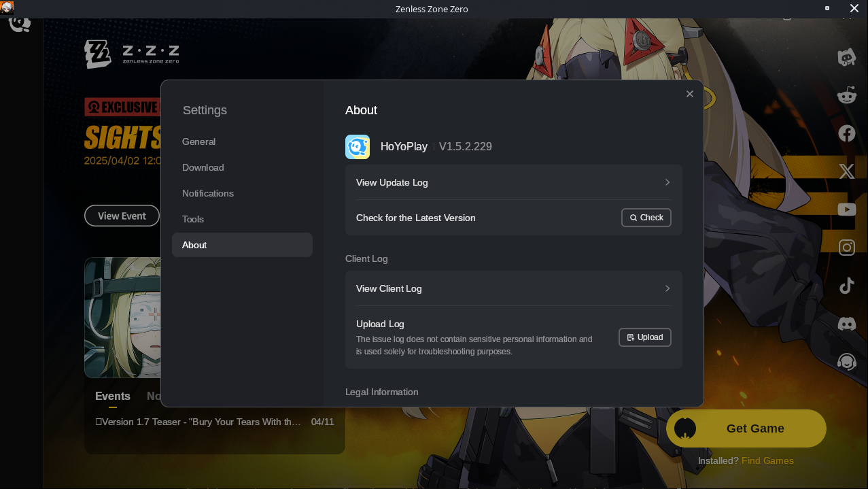Restore the window using title bar button
This screenshot has height=489, width=868.
click(827, 8)
